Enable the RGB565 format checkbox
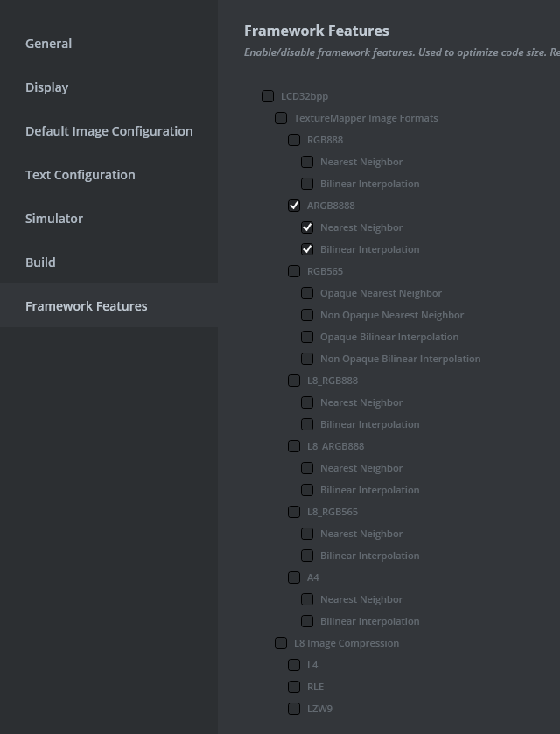 point(294,271)
